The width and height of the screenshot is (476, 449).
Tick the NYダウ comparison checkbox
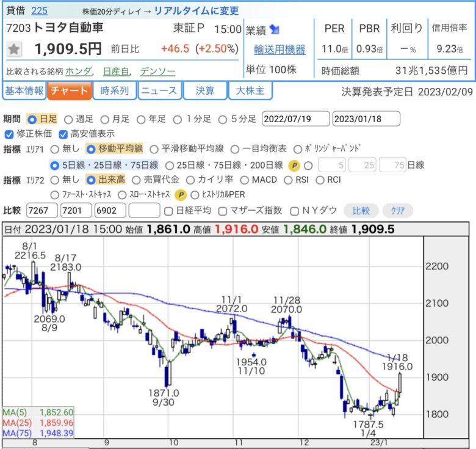click(x=294, y=211)
